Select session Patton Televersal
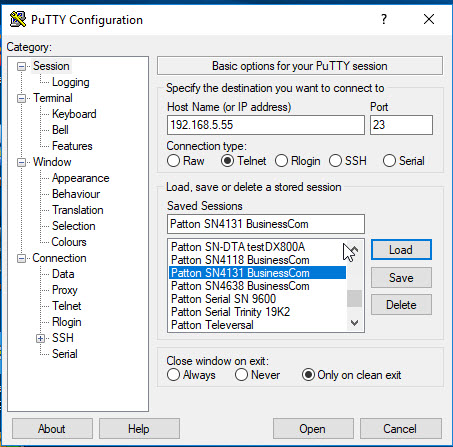Image resolution: width=453 pixels, height=447 pixels. [257, 325]
